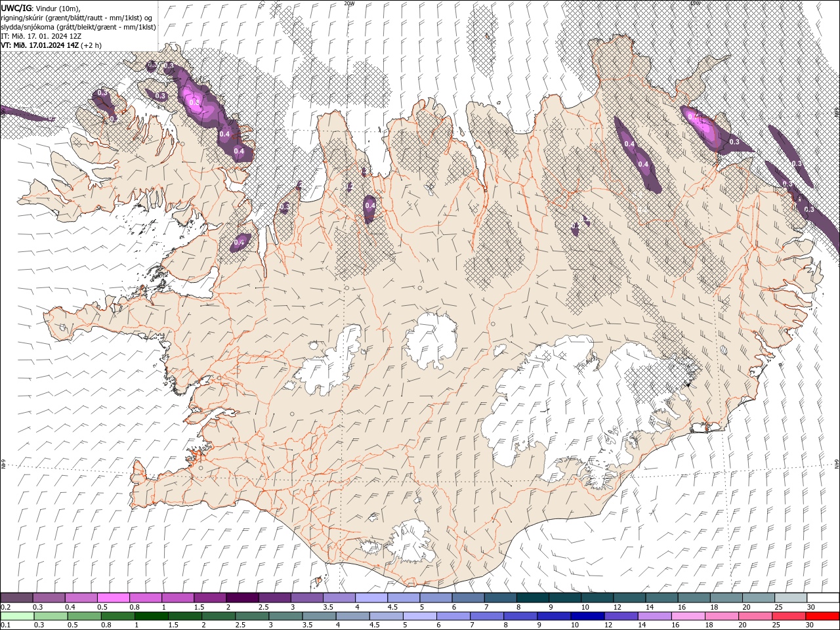840x630 pixels.
Task: Click the 'slydda/snjókoma (grátt/bleikt/grænt' description line
Action: pyautogui.click(x=79, y=27)
